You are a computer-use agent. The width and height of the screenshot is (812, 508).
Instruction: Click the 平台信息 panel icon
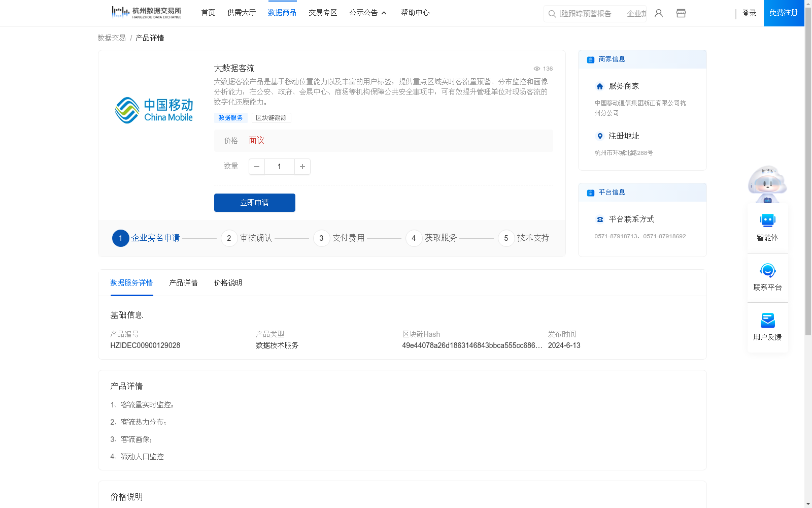591,193
